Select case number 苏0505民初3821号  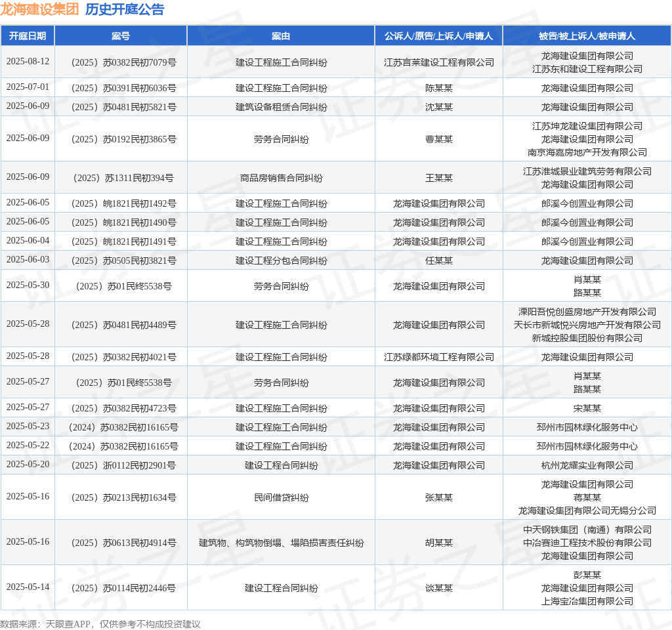click(x=124, y=261)
